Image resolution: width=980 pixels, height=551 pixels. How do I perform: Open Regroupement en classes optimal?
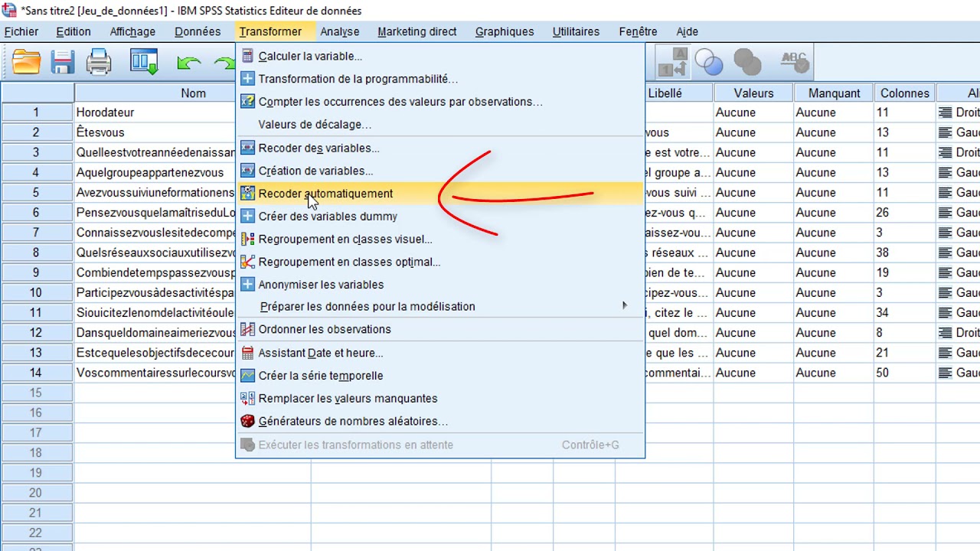coord(439,262)
